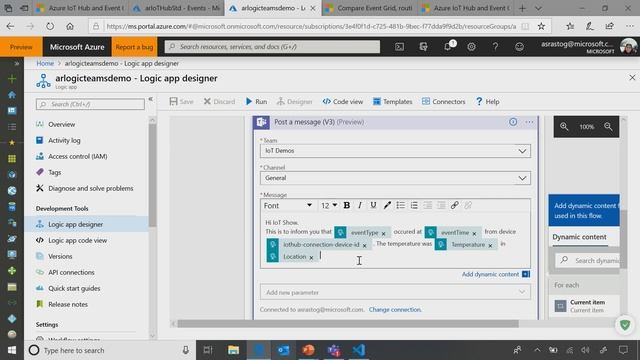Open ellipsis menu on Post a message card
The width and height of the screenshot is (640, 360).
(x=529, y=122)
